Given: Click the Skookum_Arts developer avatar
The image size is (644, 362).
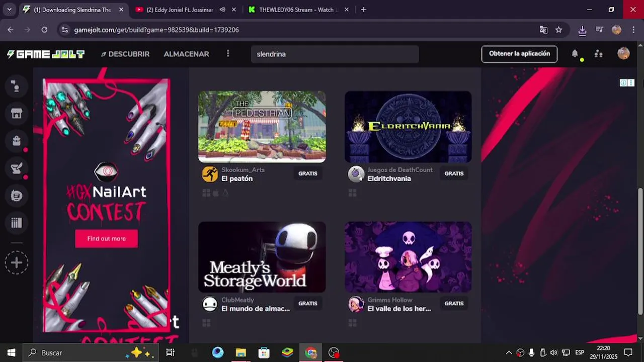Looking at the screenshot, I should 210,174.
